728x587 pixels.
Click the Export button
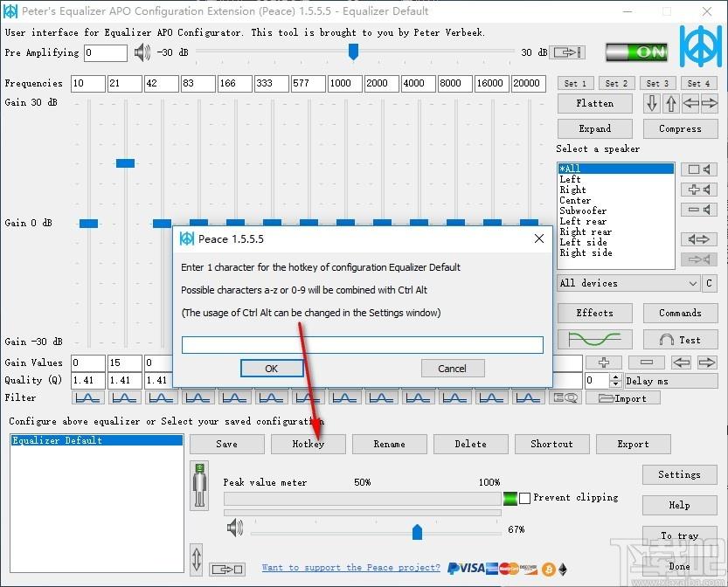click(x=634, y=444)
